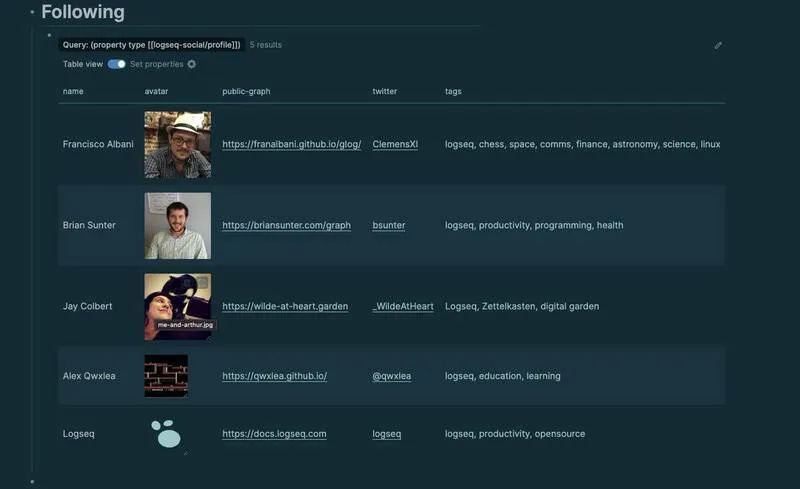
Task: Click the me-and-arthur.jpg image caption
Action: [185, 325]
